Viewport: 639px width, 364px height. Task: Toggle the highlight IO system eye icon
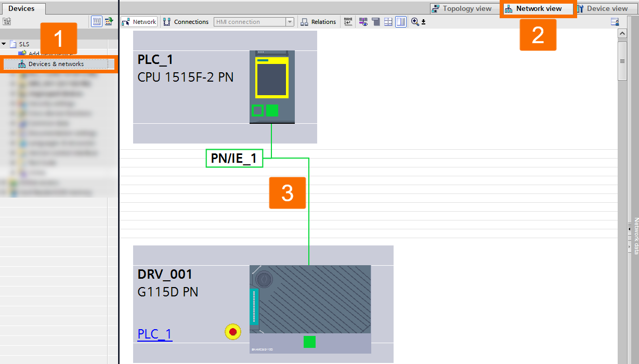tap(363, 21)
